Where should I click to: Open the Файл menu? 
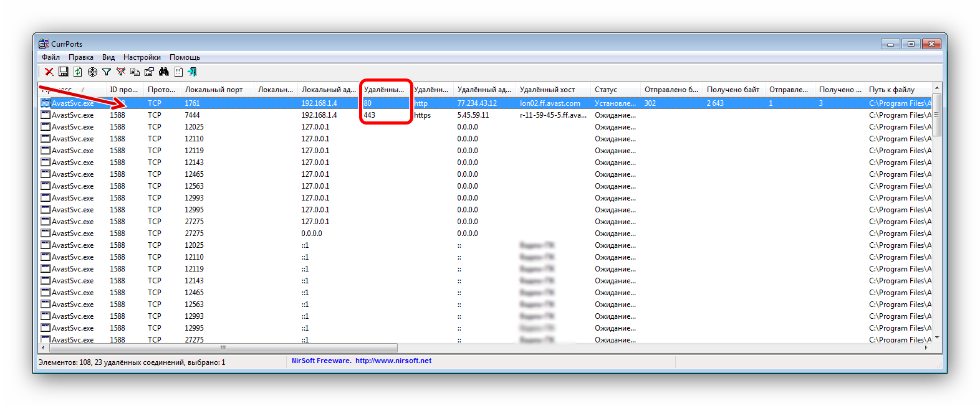coord(51,57)
